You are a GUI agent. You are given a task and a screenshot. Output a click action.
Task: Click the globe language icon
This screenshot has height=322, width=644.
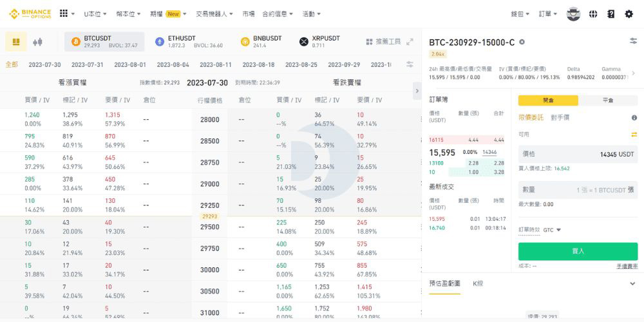pyautogui.click(x=592, y=14)
